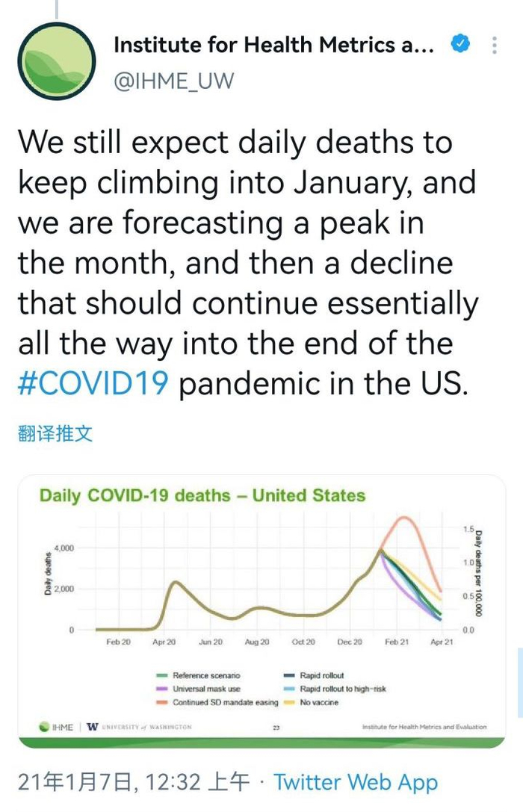Click the No vaccine yellow legend swatch
Image resolution: width=523 pixels, height=812 pixels.
click(x=291, y=703)
